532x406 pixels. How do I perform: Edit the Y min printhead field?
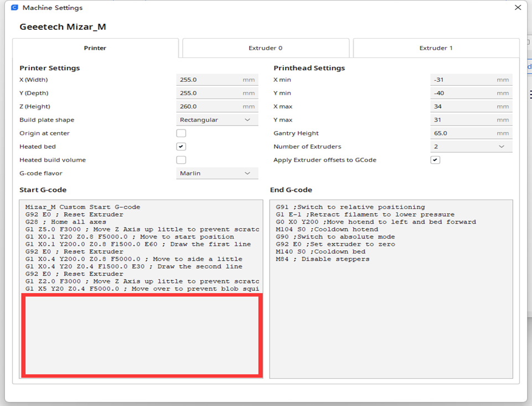point(471,93)
